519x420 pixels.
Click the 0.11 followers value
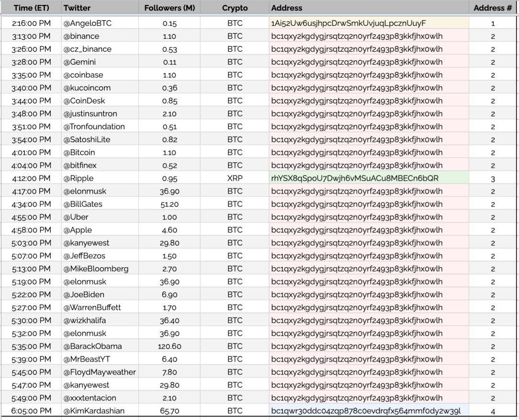[x=169, y=62]
